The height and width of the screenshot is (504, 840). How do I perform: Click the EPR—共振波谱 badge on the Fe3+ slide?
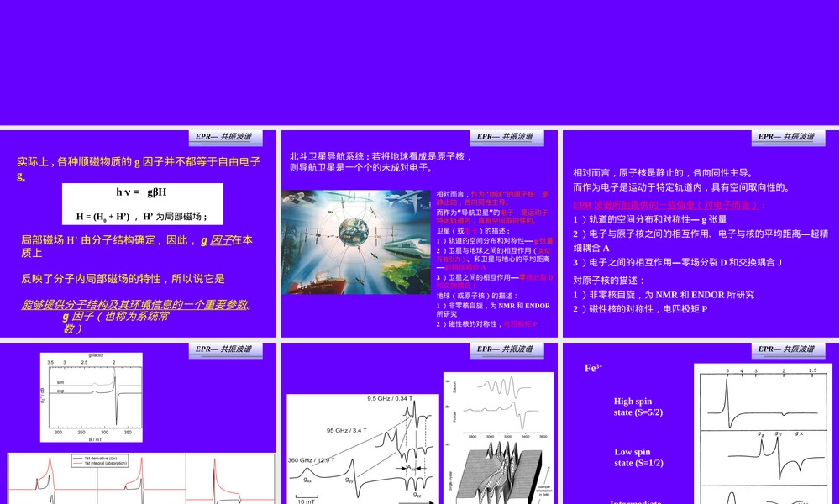pyautogui.click(x=788, y=349)
